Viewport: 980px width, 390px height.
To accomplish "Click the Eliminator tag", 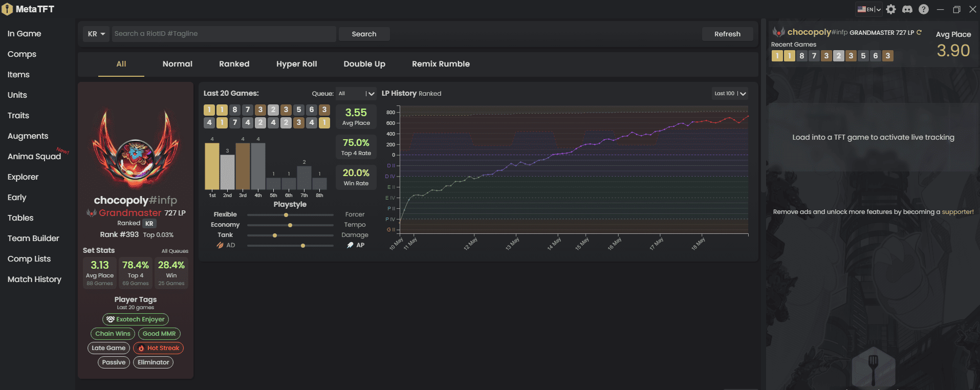I will (x=153, y=362).
